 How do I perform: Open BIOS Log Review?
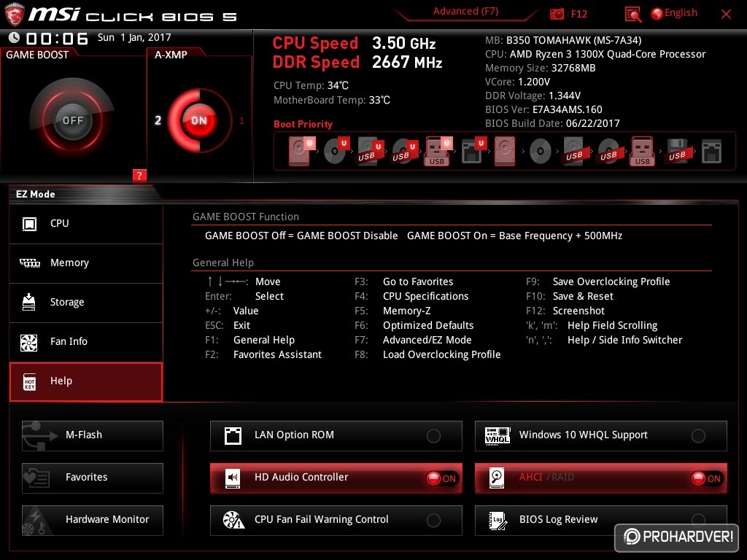(601, 520)
